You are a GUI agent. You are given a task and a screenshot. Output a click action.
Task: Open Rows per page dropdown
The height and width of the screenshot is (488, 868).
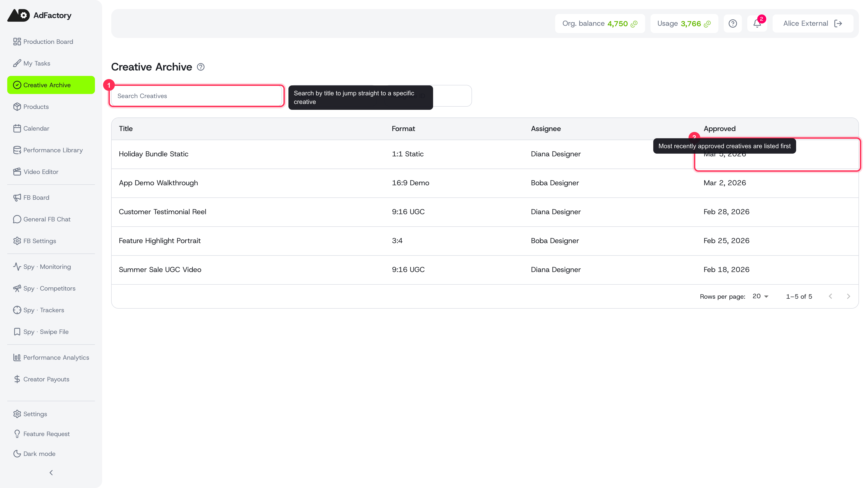coord(760,296)
